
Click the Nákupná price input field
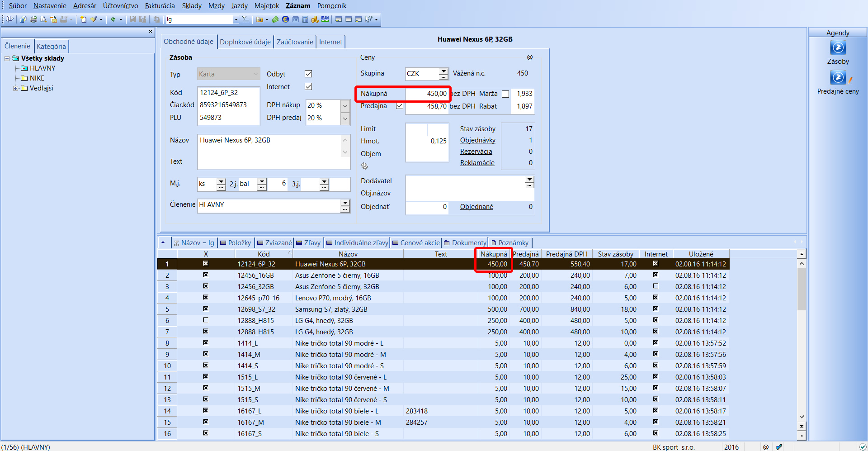coord(426,94)
